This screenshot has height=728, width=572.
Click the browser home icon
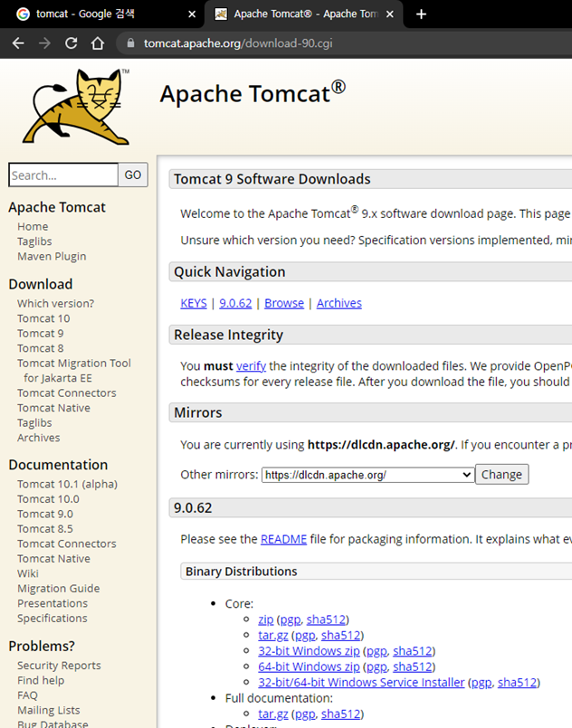point(98,43)
